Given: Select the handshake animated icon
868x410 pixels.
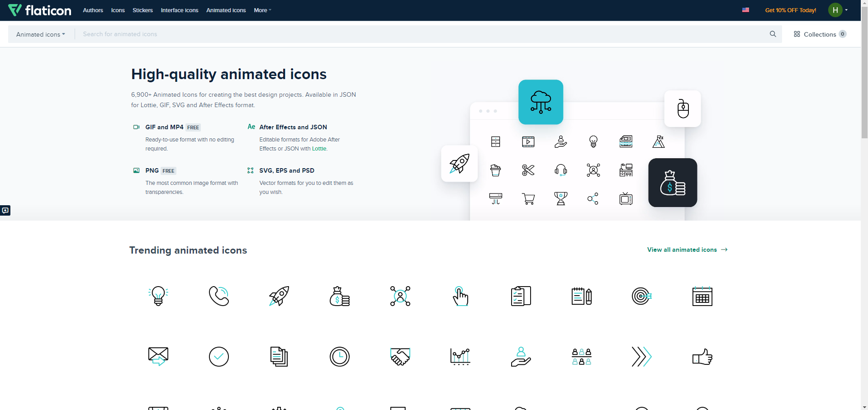Looking at the screenshot, I should point(400,357).
